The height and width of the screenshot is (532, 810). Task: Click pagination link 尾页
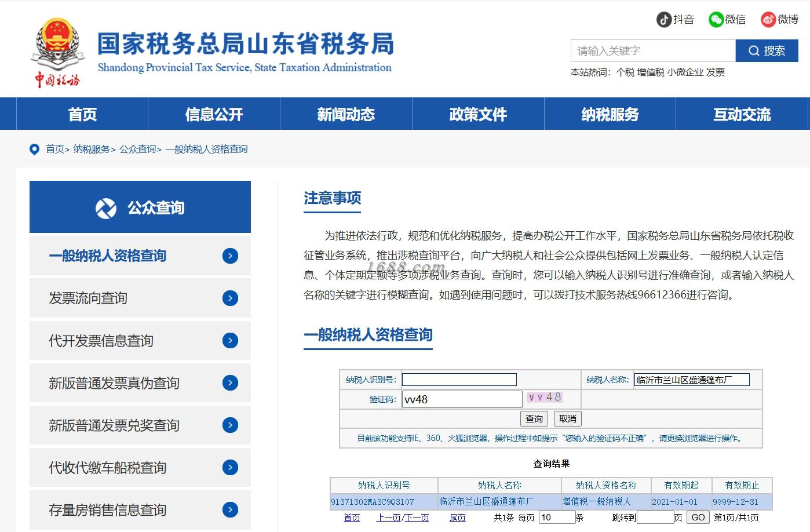(x=458, y=518)
